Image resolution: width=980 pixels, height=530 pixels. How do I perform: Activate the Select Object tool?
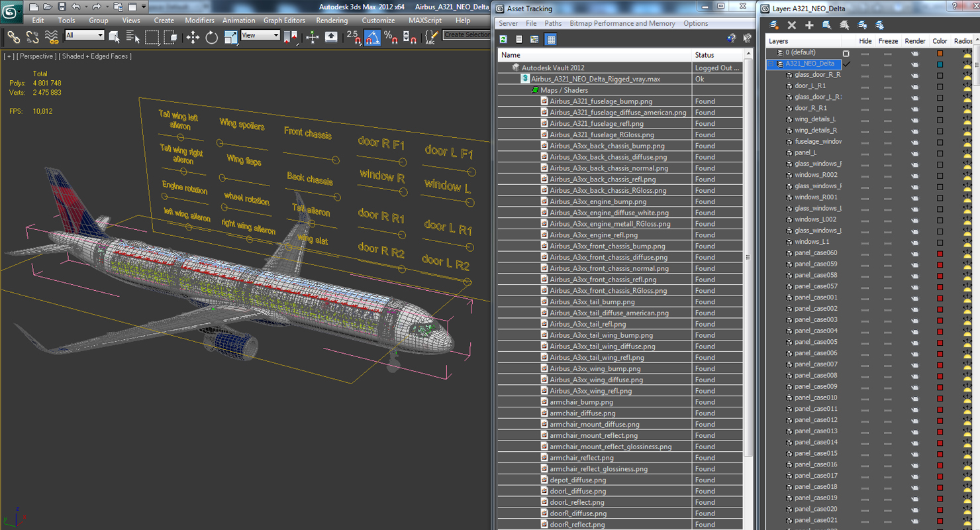[x=114, y=37]
